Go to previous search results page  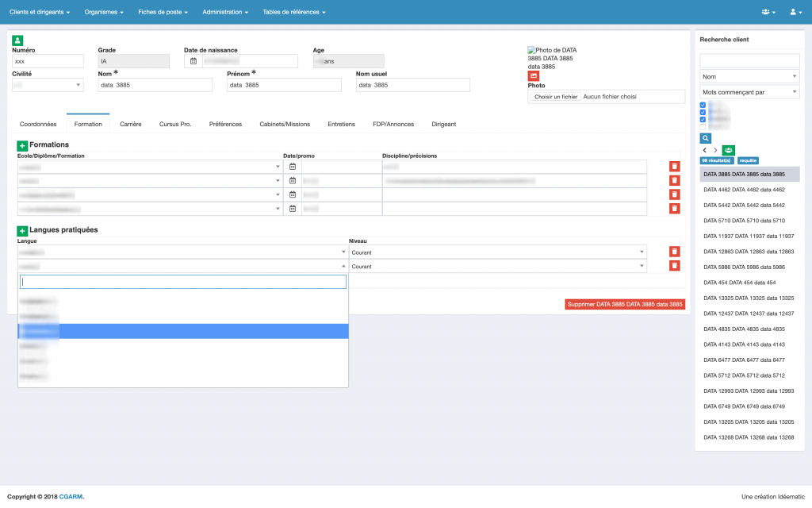[704, 150]
